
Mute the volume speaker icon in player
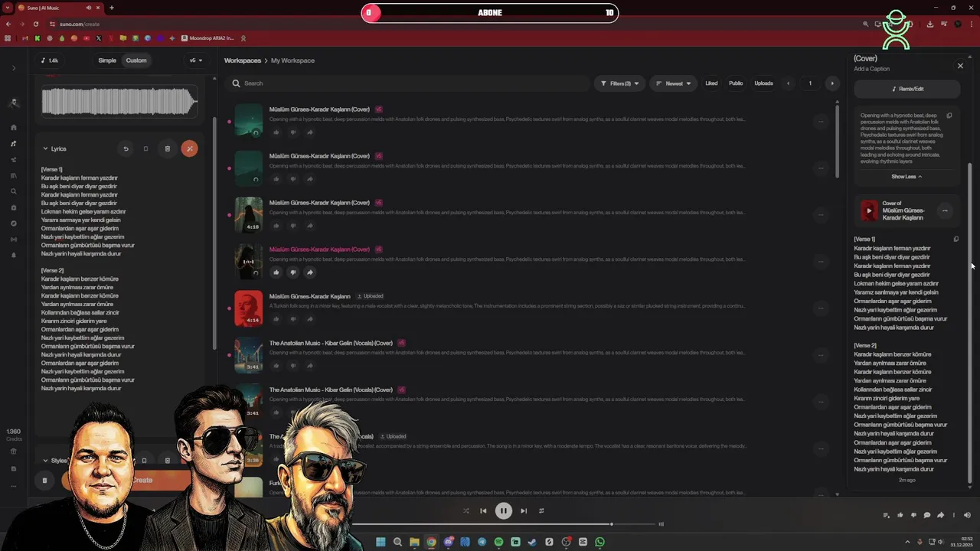tap(967, 515)
